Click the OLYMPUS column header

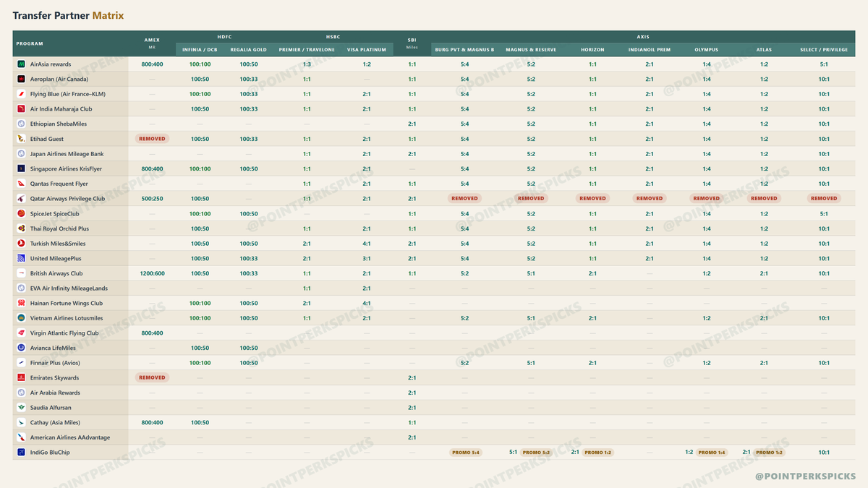pos(707,50)
